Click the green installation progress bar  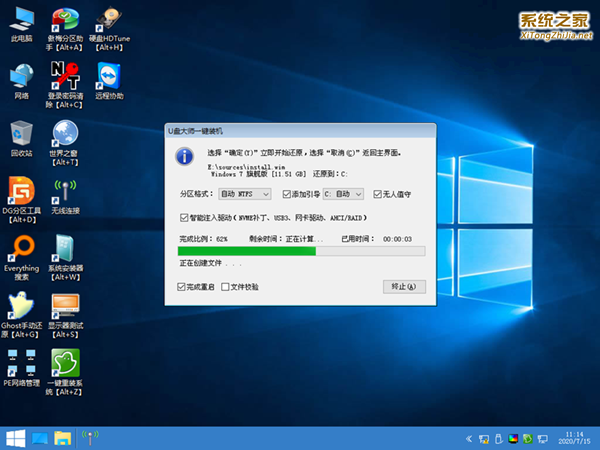pyautogui.click(x=247, y=252)
